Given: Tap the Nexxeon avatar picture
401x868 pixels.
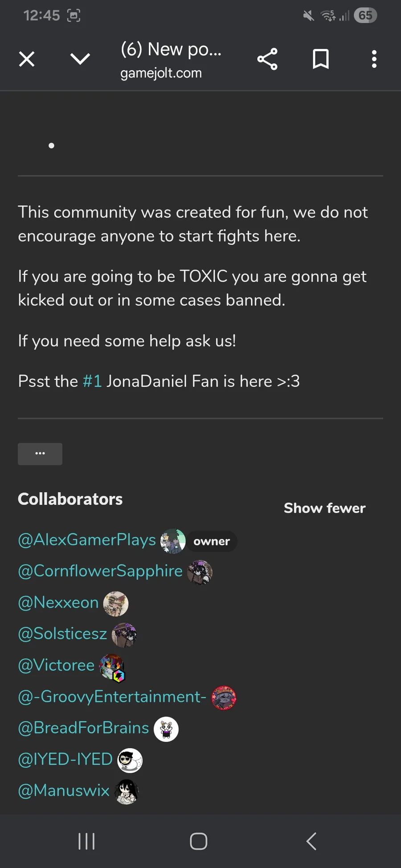Looking at the screenshot, I should [x=116, y=604].
